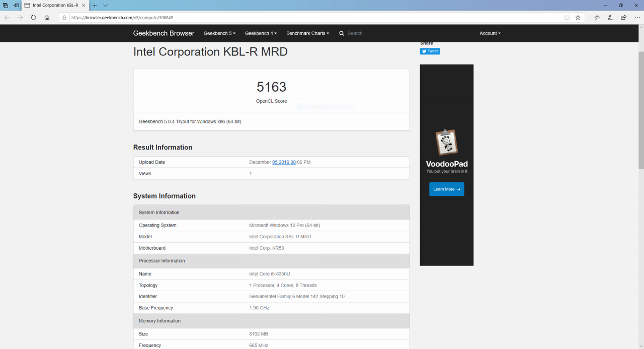Click Learn More on VoodooPad ad
This screenshot has height=349, width=644.
tap(447, 189)
